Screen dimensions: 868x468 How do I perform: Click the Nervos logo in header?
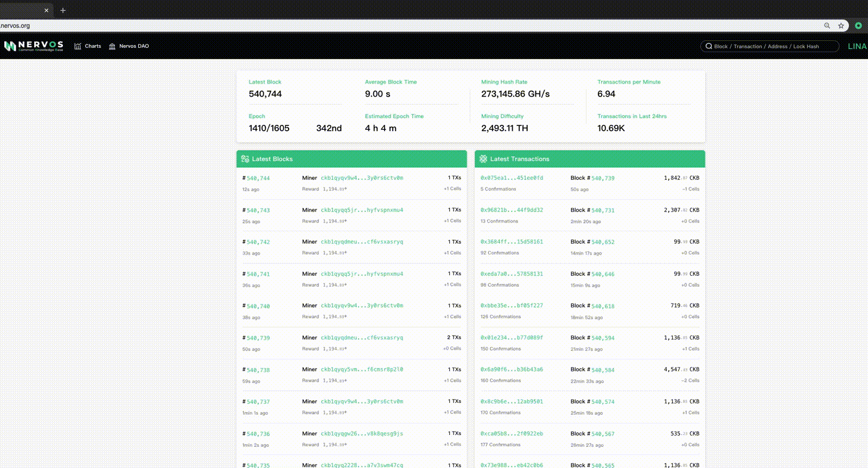[x=34, y=46]
